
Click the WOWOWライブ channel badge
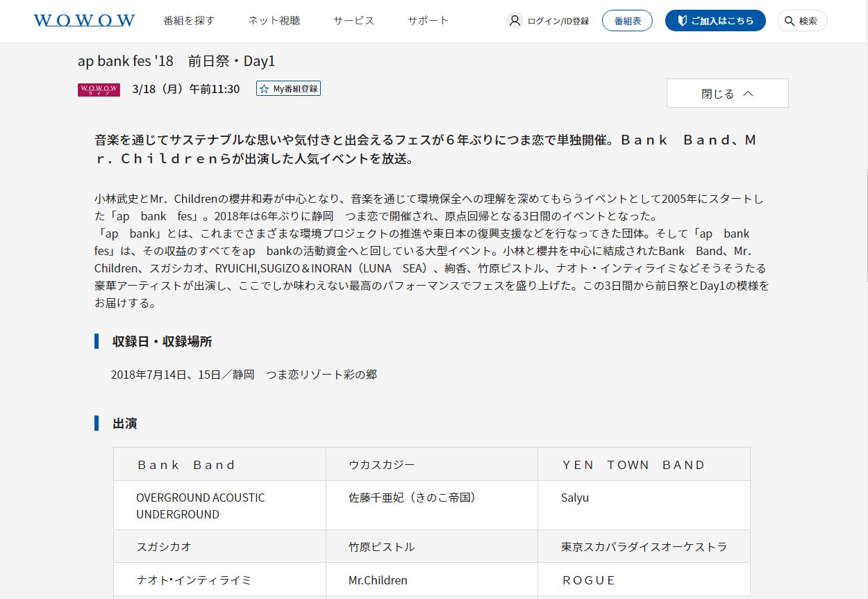click(99, 89)
